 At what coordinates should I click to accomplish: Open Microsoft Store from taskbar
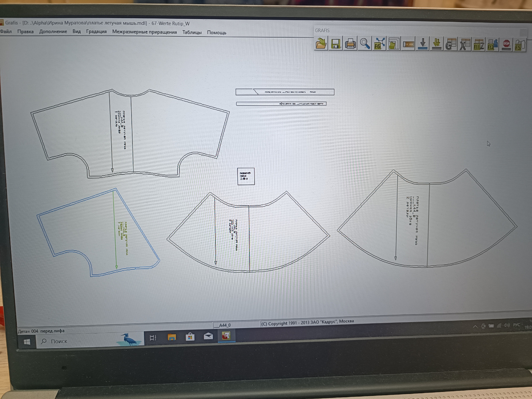point(190,336)
